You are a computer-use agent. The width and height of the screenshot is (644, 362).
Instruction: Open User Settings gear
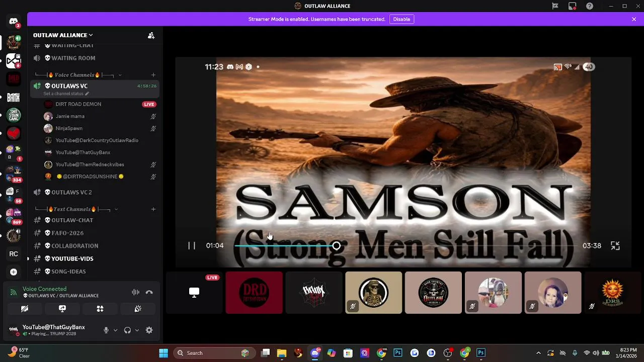point(149,330)
